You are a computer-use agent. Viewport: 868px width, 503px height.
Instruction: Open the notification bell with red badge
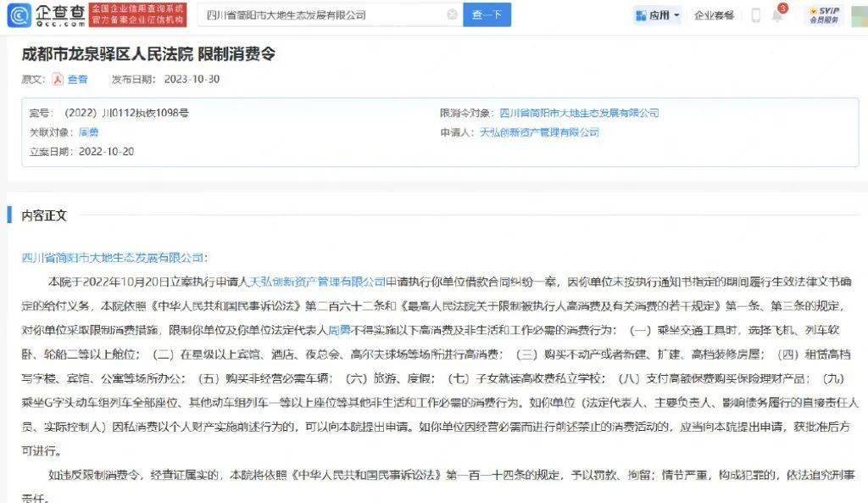pos(778,15)
